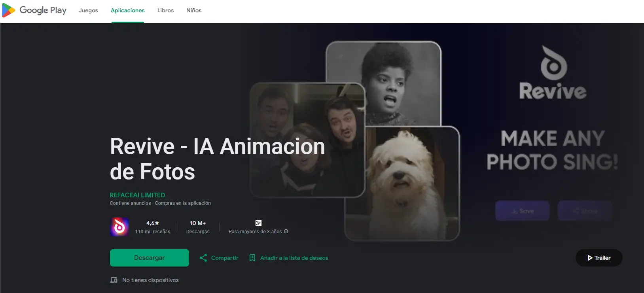Click the 110 mil reseñas text
The width and height of the screenshot is (644, 293).
click(153, 232)
